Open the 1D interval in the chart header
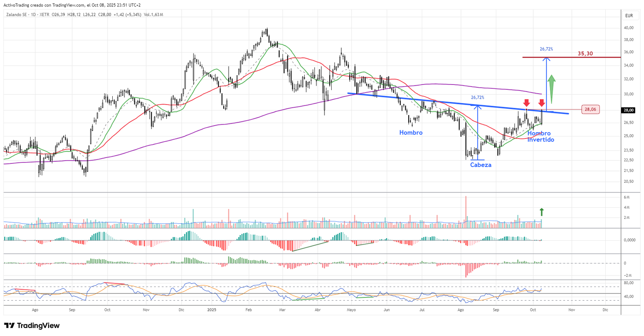Viewport: 644px width, 336px height. [33, 15]
